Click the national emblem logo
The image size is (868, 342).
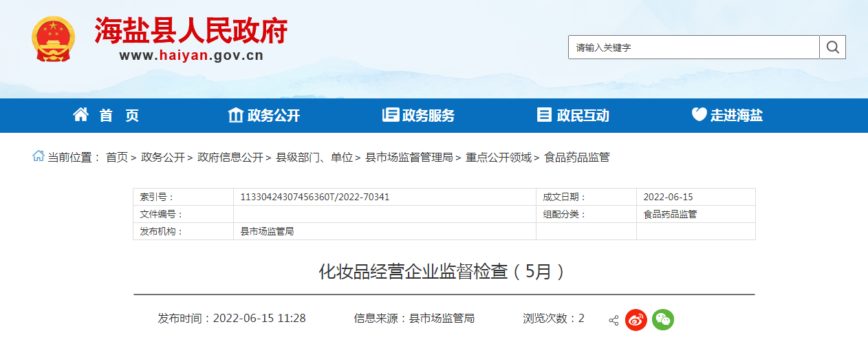54,40
